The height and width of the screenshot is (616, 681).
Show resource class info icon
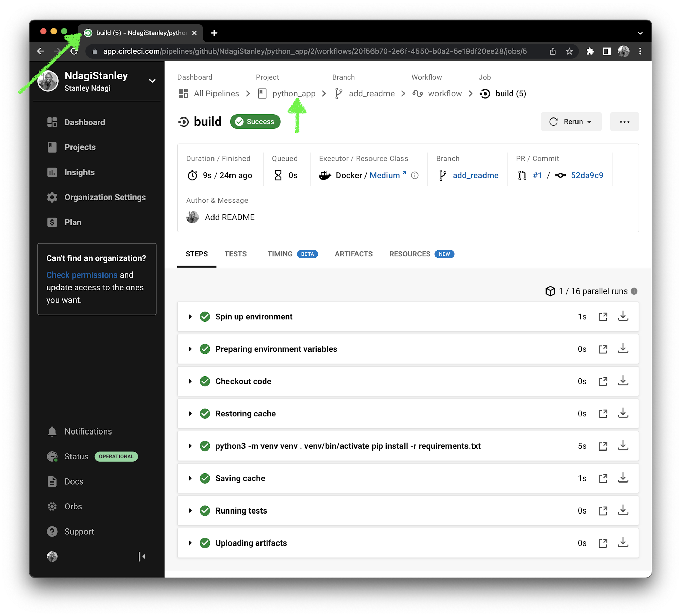click(x=414, y=175)
